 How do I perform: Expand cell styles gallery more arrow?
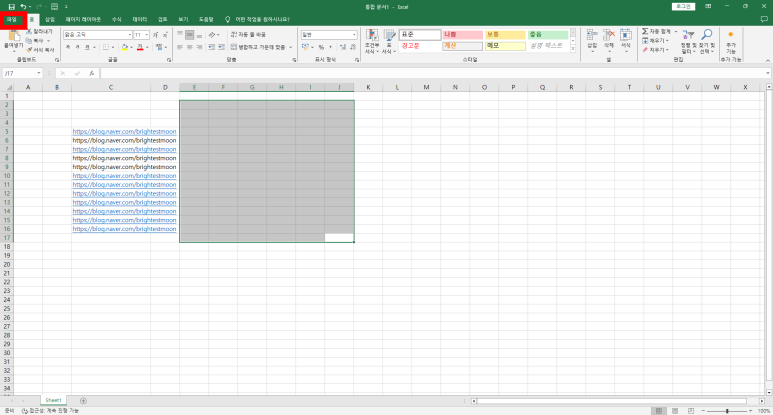[x=573, y=49]
